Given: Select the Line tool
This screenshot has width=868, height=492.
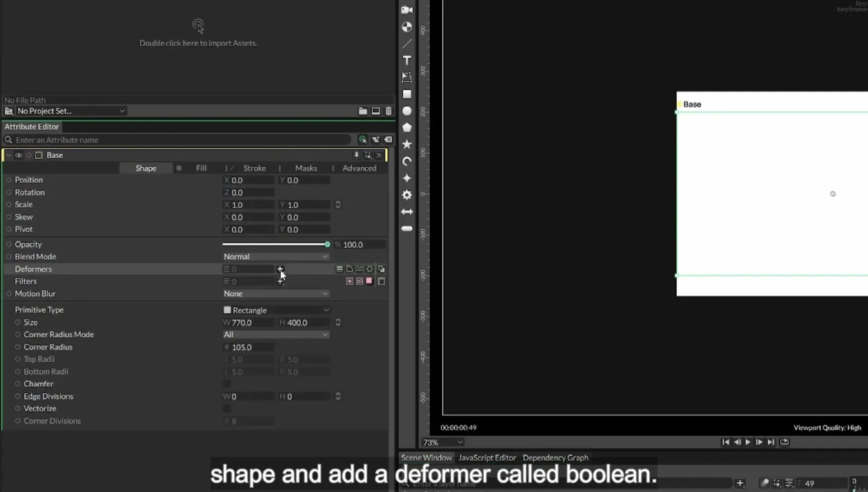Looking at the screenshot, I should (407, 44).
